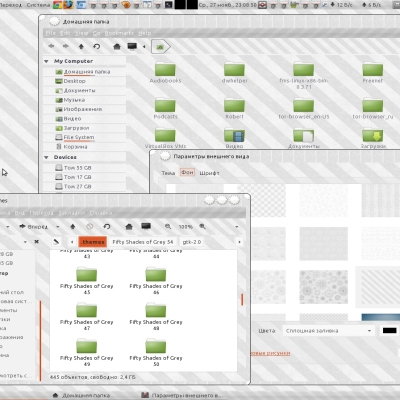The height and width of the screenshot is (400, 400).
Task: Click the Вперёд forward button
Action: (33, 227)
